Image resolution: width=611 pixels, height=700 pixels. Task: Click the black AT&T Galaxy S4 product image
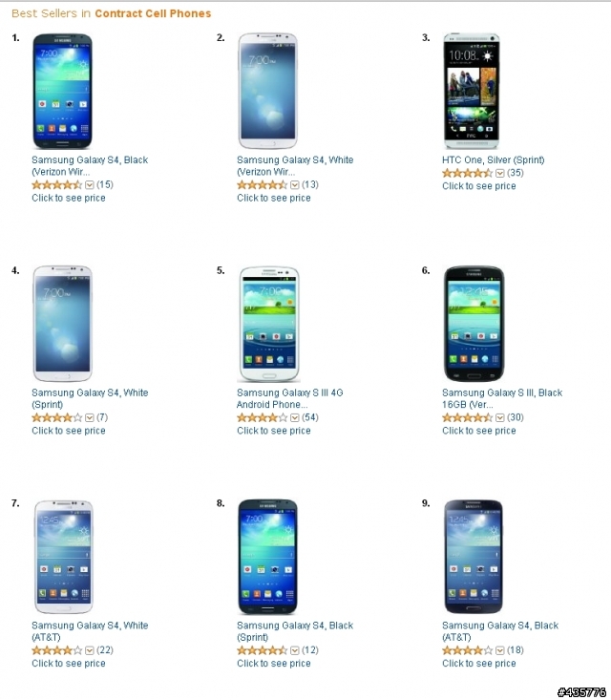(474, 557)
